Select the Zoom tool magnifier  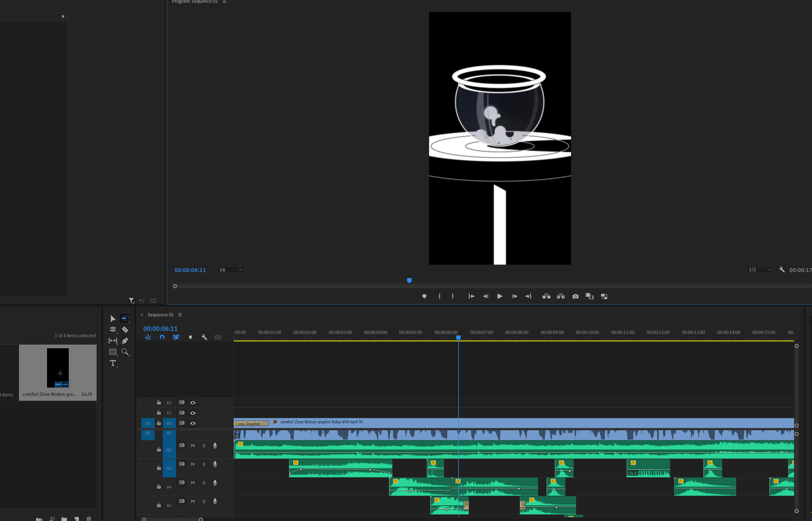pyautogui.click(x=125, y=352)
